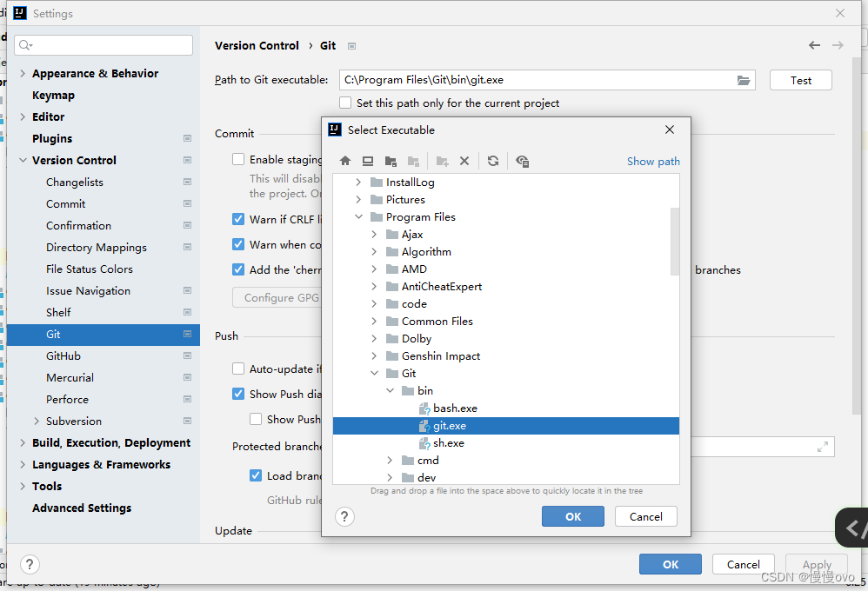Collapse the Version Control section

[23, 160]
